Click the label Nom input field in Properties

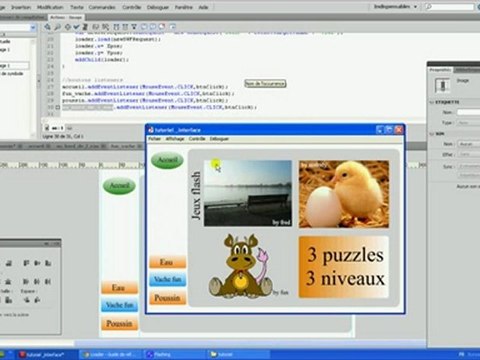pyautogui.click(x=468, y=112)
